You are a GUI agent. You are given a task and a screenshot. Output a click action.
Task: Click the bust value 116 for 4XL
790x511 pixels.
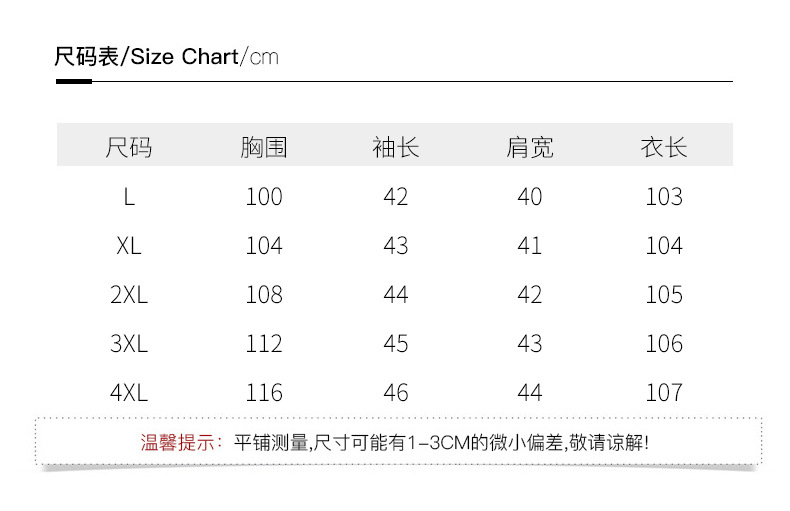tap(264, 393)
